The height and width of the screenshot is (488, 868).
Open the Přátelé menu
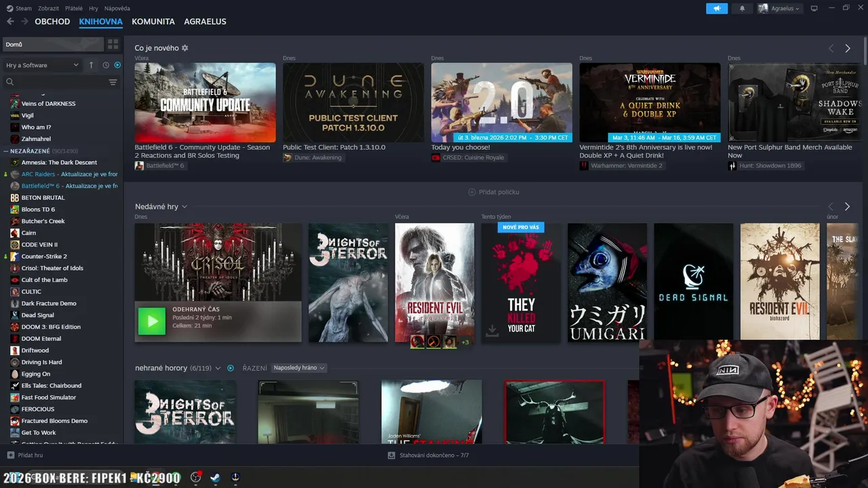(74, 8)
